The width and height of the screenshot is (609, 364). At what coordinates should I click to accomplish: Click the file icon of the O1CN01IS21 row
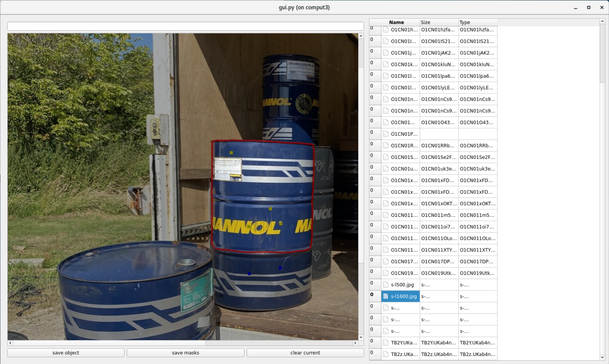(386, 41)
